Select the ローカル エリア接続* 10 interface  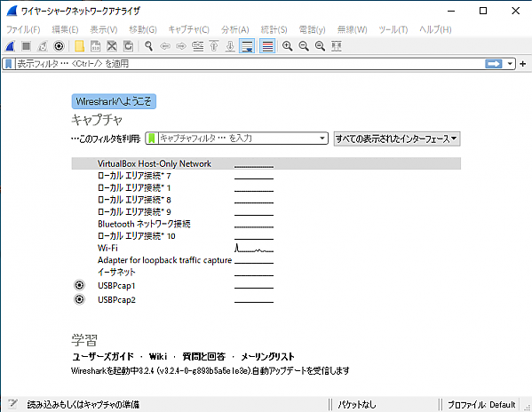pyautogui.click(x=266, y=235)
